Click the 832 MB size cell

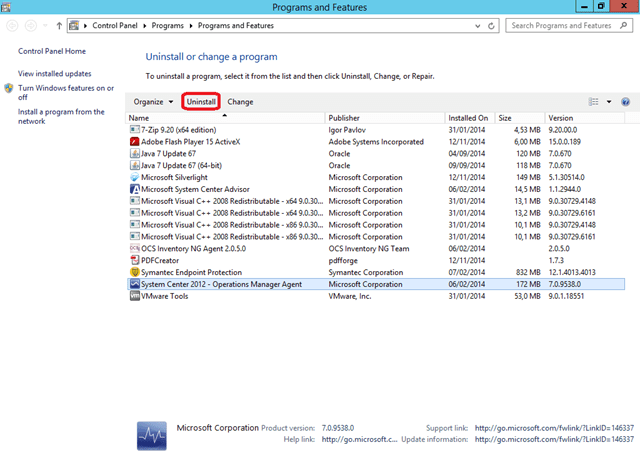(528, 272)
